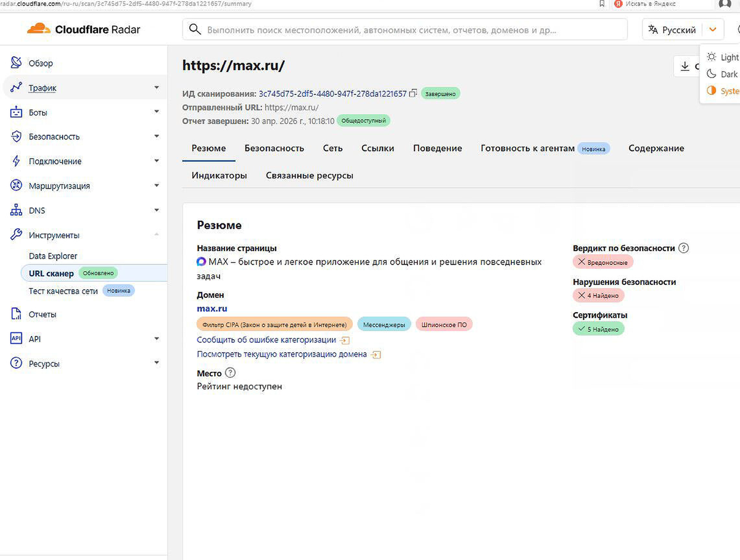The image size is (740, 560).
Task: Click the max.ru domain link
Action: 212,308
